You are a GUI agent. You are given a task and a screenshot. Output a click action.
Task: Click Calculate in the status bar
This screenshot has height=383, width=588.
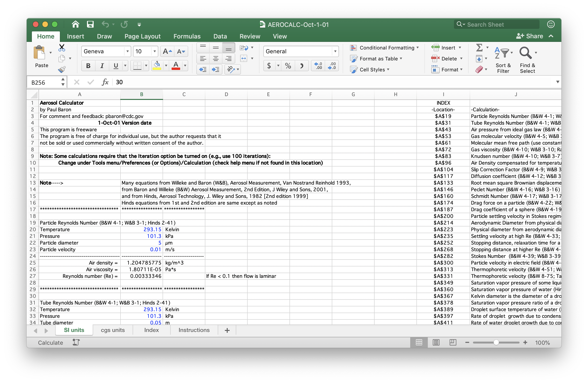coord(50,343)
